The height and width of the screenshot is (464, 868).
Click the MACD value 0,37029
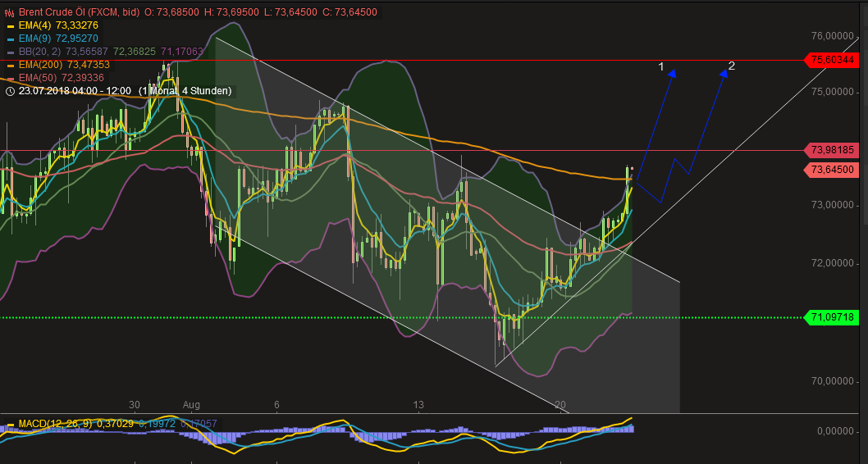click(115, 424)
